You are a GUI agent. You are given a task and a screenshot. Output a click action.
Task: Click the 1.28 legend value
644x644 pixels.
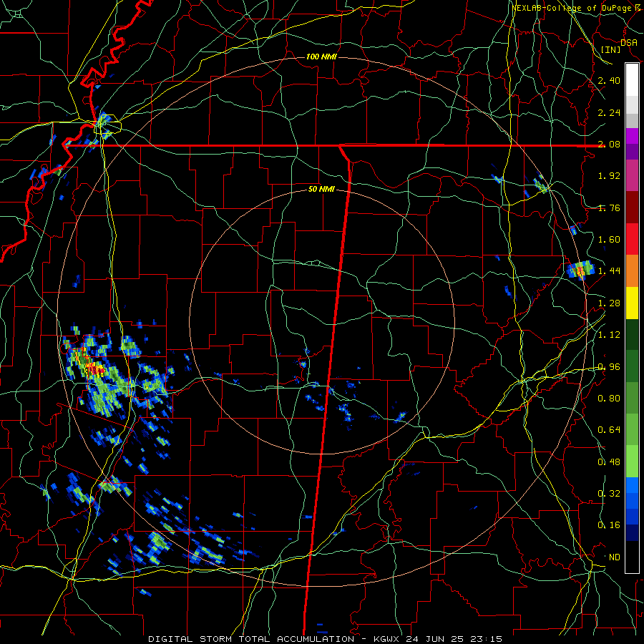(x=609, y=303)
